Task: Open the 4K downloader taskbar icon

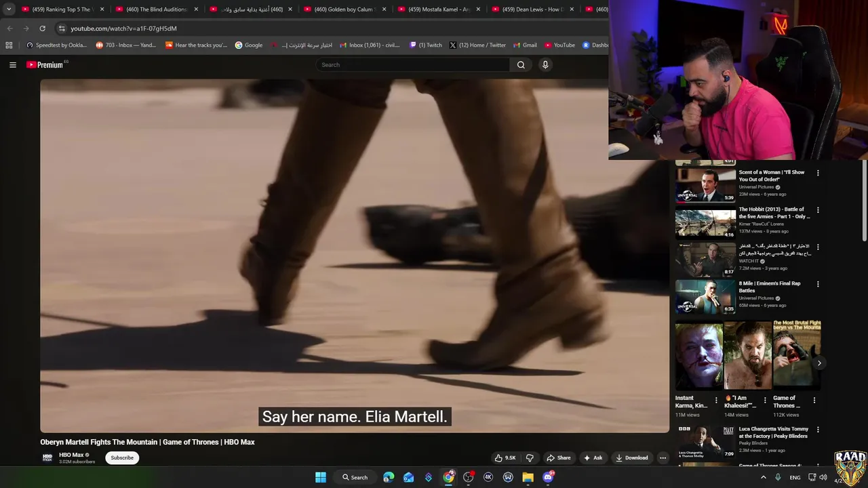Action: (488, 477)
